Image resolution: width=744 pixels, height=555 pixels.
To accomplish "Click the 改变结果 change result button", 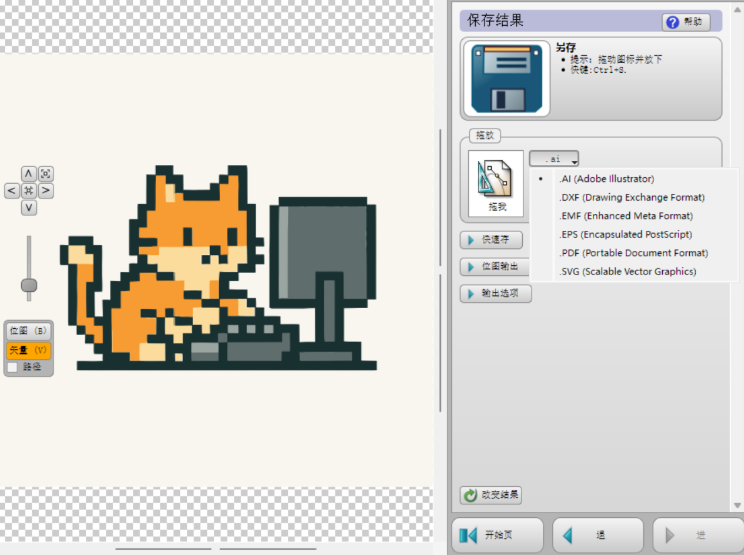I will [491, 495].
